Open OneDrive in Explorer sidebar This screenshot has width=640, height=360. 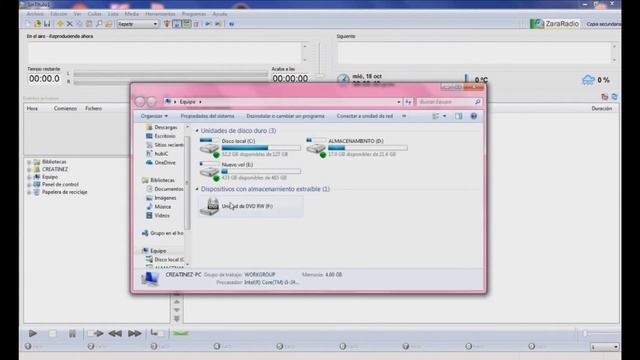click(x=164, y=162)
